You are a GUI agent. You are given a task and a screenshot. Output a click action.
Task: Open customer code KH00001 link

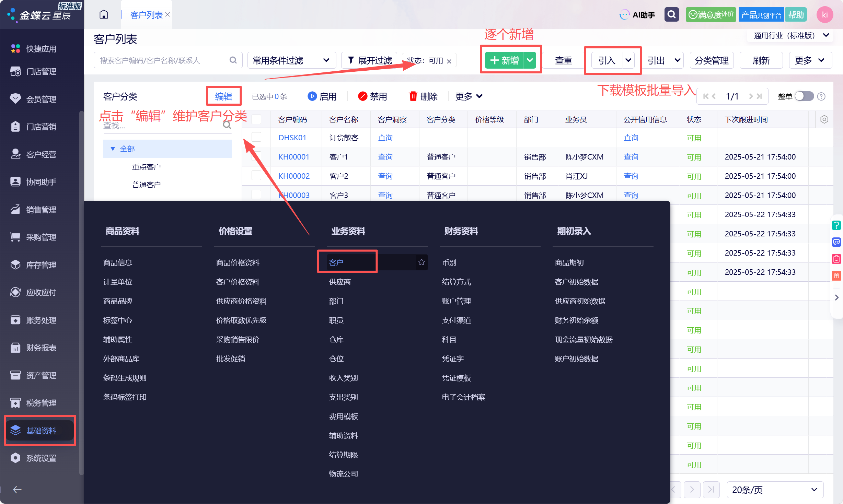(294, 157)
